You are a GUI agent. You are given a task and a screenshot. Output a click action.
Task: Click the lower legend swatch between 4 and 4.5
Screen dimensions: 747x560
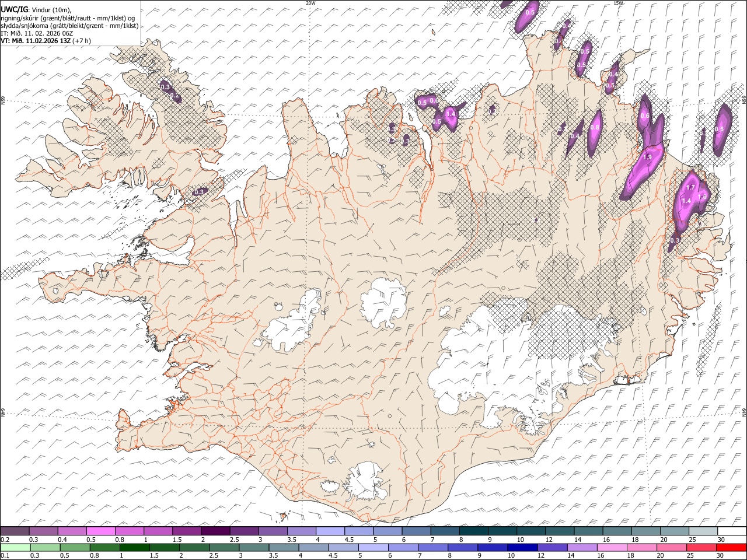click(313, 547)
